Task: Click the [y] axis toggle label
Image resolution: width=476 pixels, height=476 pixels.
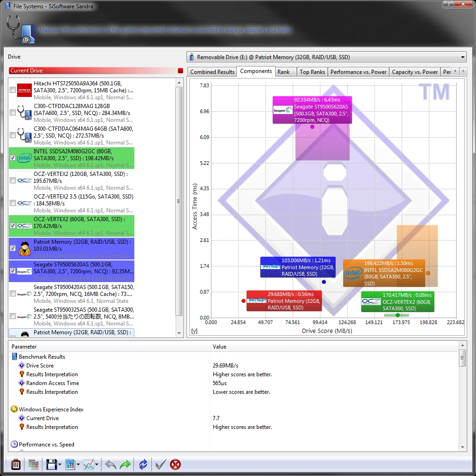Action: [x=194, y=331]
